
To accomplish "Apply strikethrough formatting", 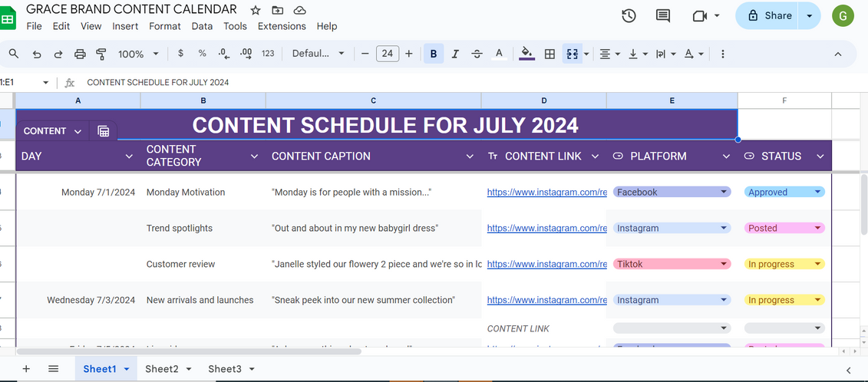I will [477, 54].
